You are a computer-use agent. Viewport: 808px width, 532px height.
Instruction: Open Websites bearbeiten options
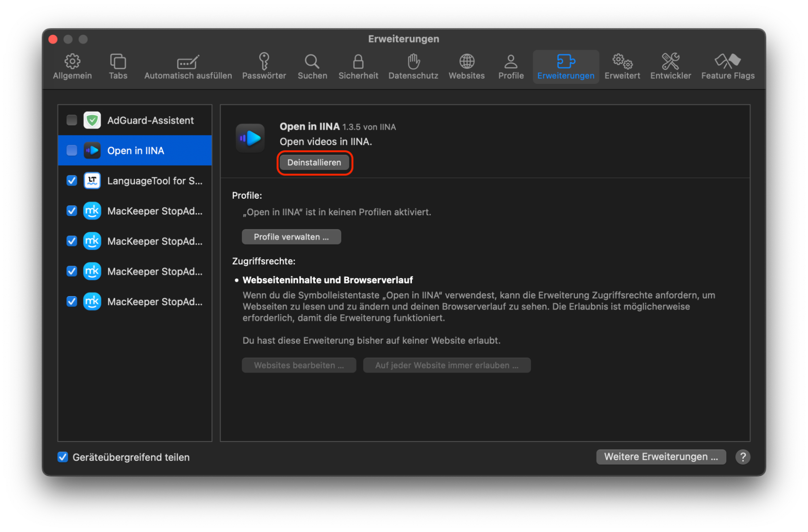coord(299,365)
